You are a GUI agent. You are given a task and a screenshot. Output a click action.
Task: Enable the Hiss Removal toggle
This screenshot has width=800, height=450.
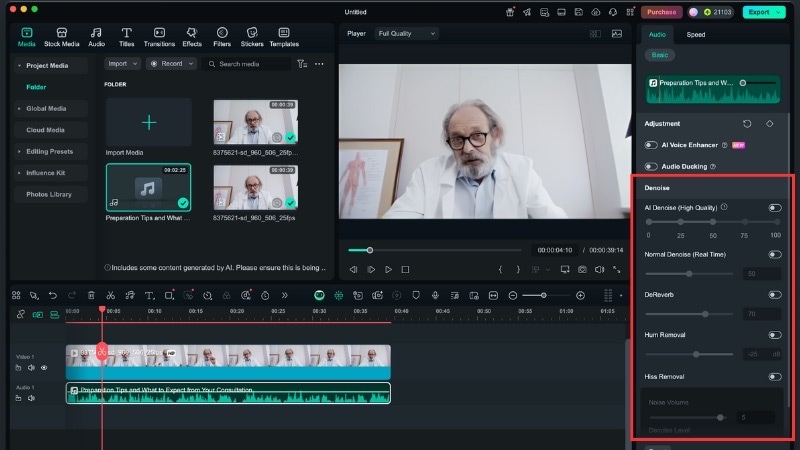(774, 377)
